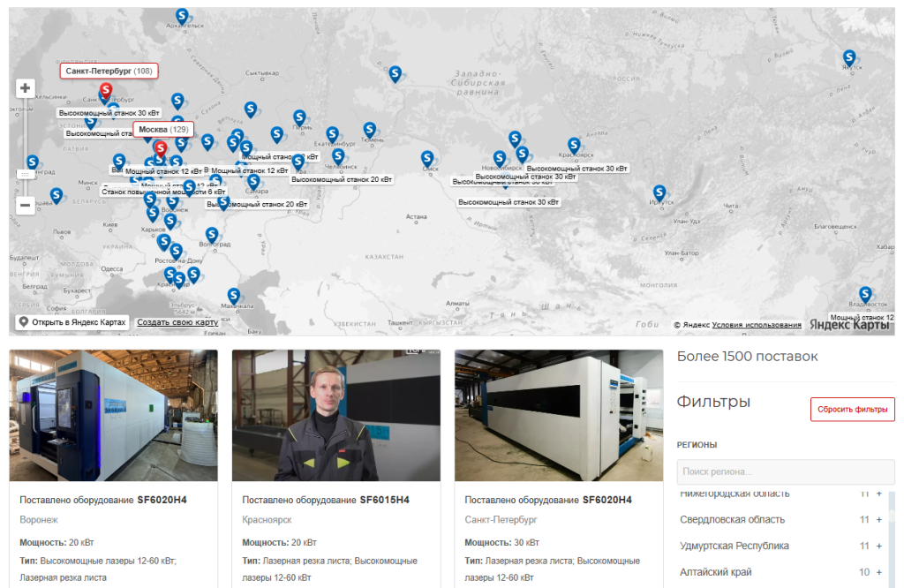
Task: Open the Krasnoyarsk video thumbnail
Action: (x=336, y=416)
